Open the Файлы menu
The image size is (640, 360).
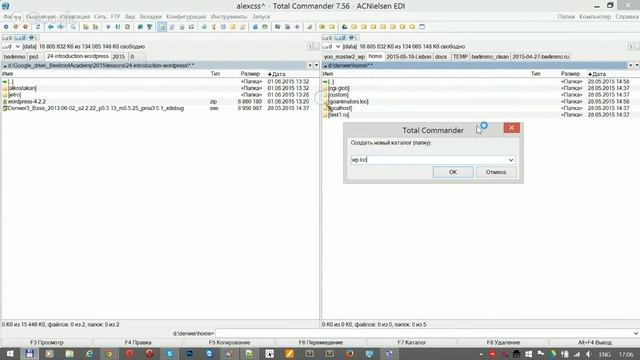click(12, 17)
